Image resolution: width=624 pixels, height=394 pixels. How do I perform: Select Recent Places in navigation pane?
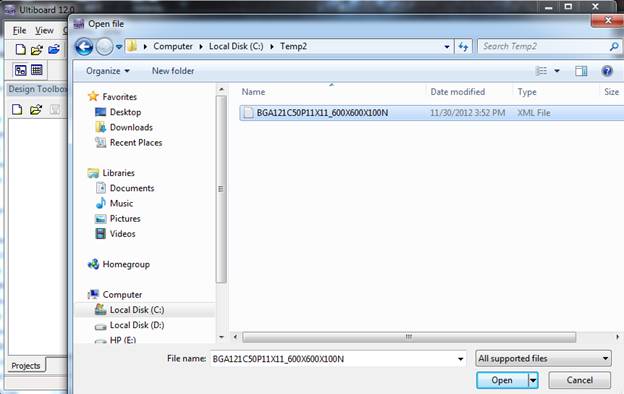pyautogui.click(x=136, y=142)
